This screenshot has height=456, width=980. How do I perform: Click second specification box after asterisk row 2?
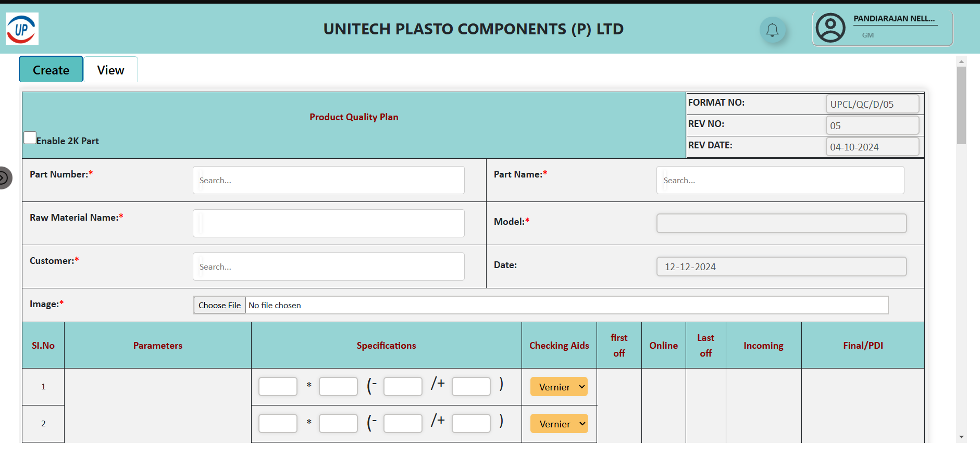pyautogui.click(x=338, y=424)
